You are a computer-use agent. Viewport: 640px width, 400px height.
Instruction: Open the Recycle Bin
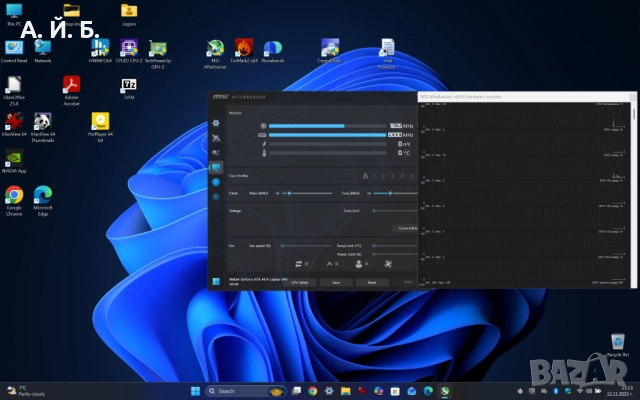tap(618, 345)
